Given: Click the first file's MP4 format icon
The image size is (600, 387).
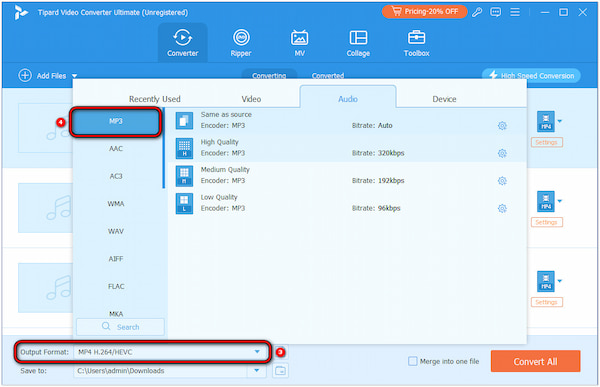Looking at the screenshot, I should 546,122.
